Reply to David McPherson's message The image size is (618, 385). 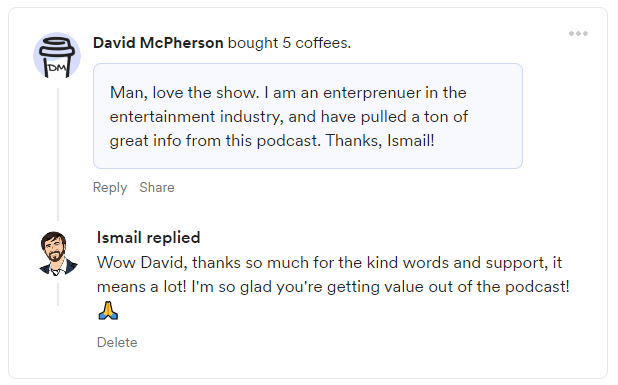[x=110, y=188]
